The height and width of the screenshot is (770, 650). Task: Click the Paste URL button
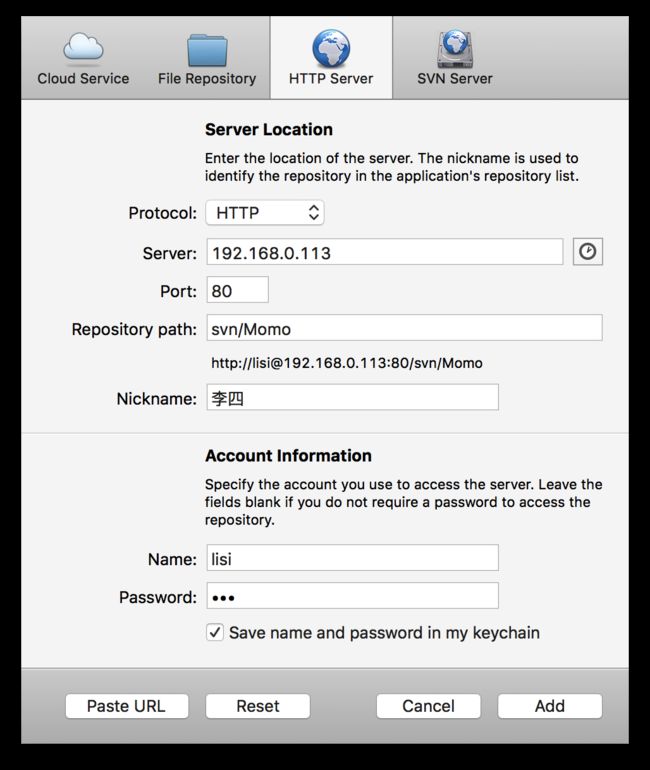click(127, 706)
